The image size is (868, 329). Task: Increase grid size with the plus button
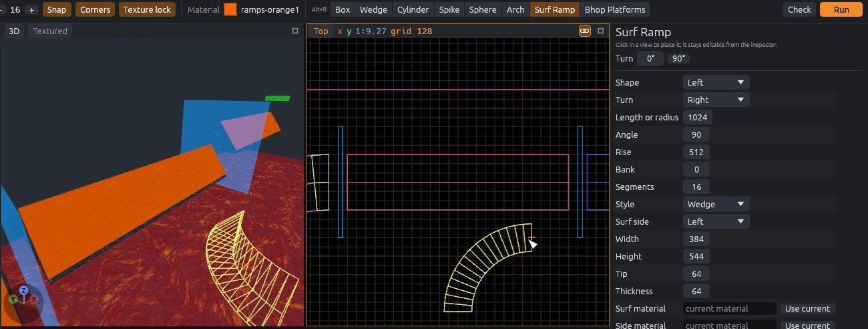coord(31,10)
